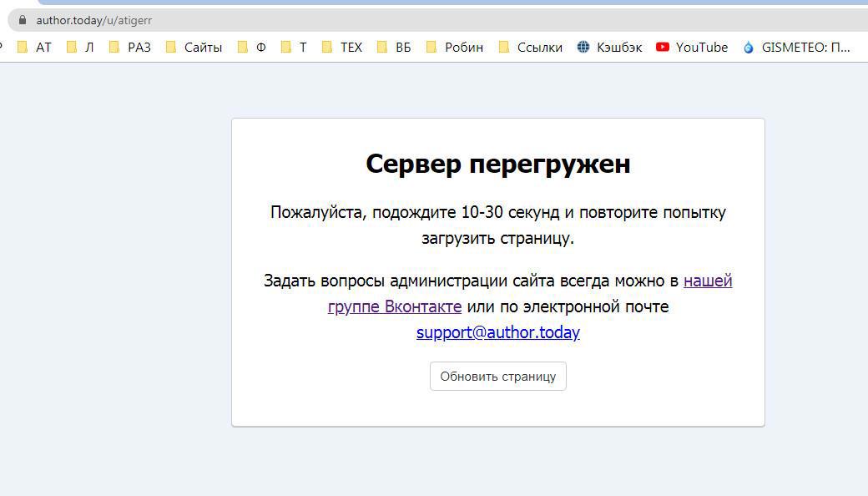Open the Кэшбэк globe bookmark
This screenshot has height=496, width=868.
(609, 48)
